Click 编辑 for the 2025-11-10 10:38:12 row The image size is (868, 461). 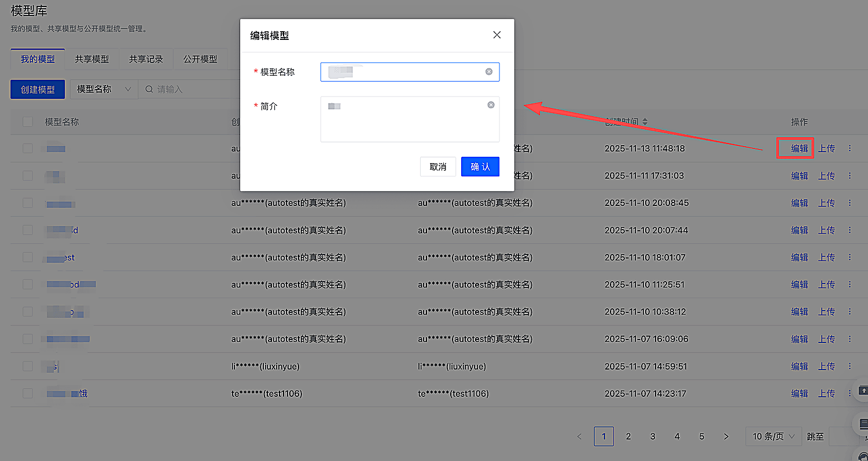(800, 312)
